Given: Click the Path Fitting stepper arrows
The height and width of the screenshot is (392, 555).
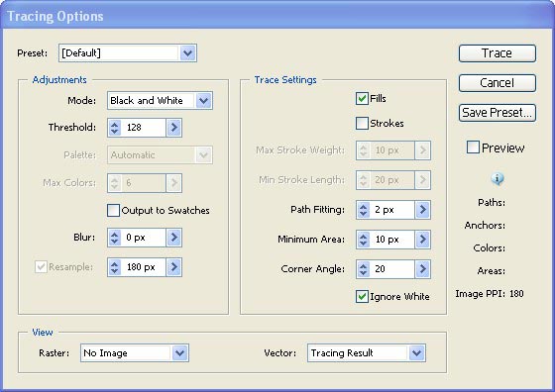Looking at the screenshot, I should [363, 210].
